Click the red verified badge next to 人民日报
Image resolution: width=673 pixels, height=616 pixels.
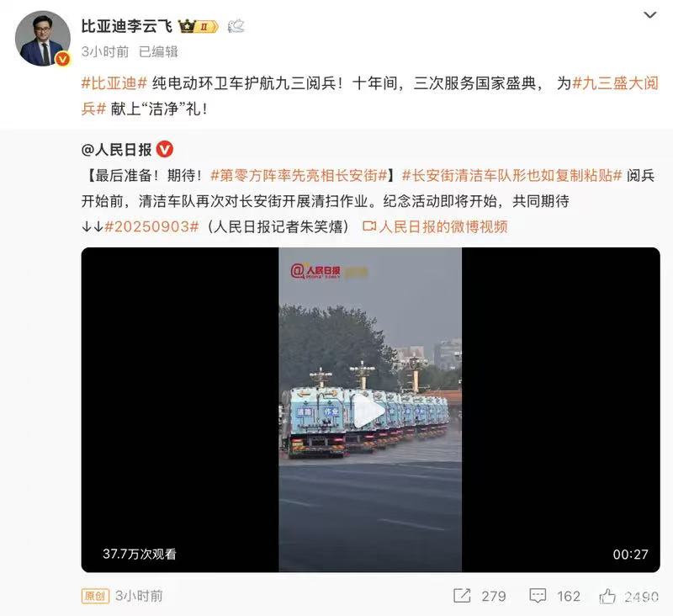165,150
